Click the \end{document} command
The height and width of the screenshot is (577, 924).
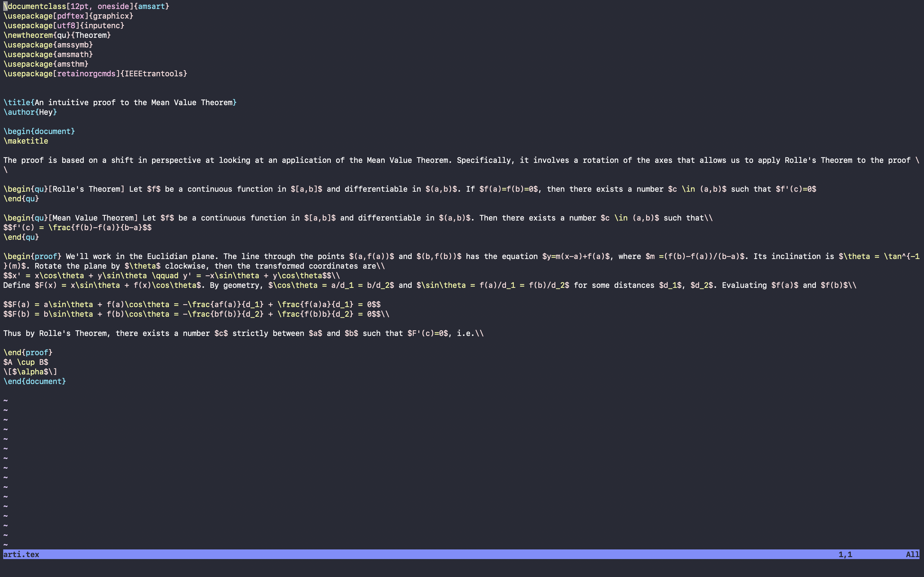coord(34,381)
